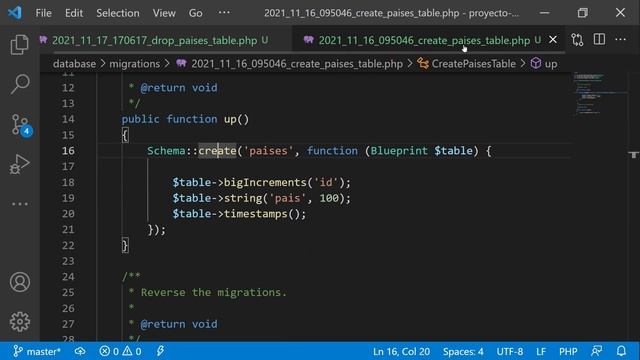Screen dimensions: 640x360
Task: Close the create_paises_table.php tab
Action: (x=553, y=40)
